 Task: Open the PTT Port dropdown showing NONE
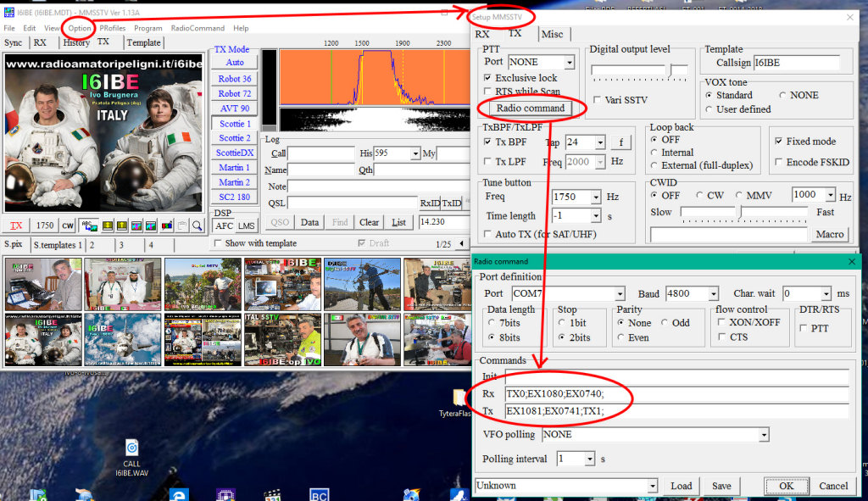point(540,61)
